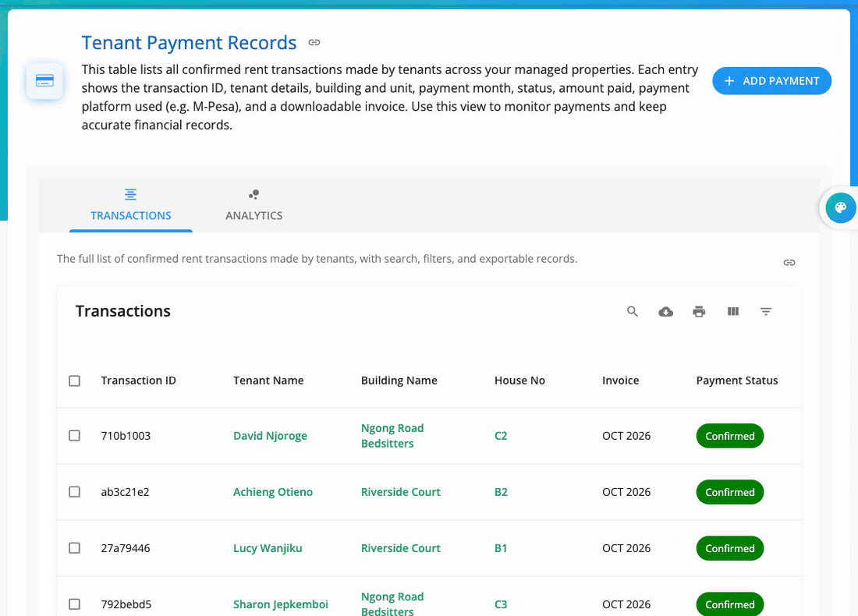The image size is (858, 616).
Task: Switch to the Transactions tab
Action: point(131,205)
